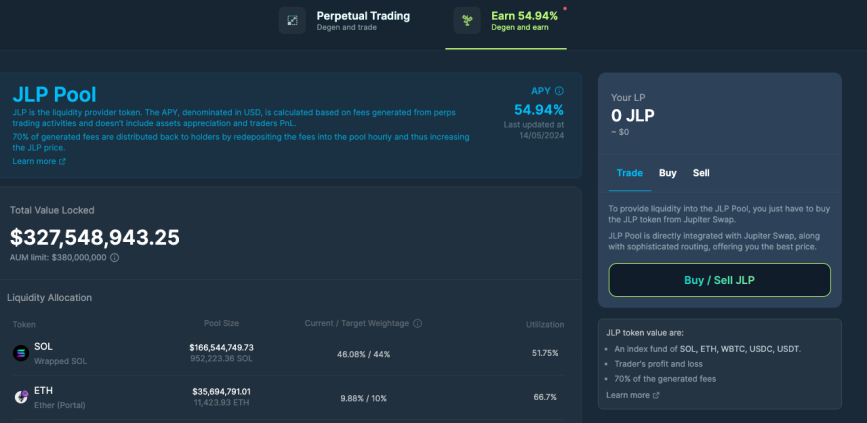Screen dimensions: 867x423
Task: Click the 0 JLP balance
Action: [x=633, y=116]
